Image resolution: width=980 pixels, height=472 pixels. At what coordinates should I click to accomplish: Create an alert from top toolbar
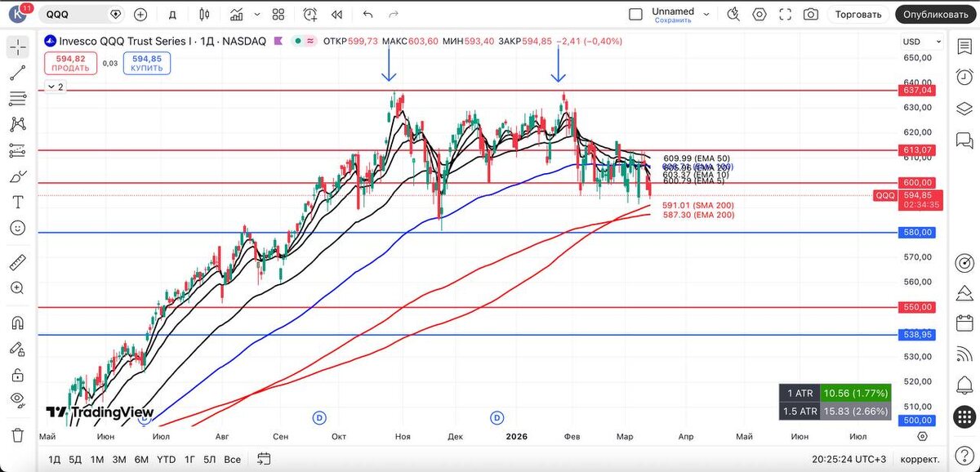pyautogui.click(x=310, y=14)
